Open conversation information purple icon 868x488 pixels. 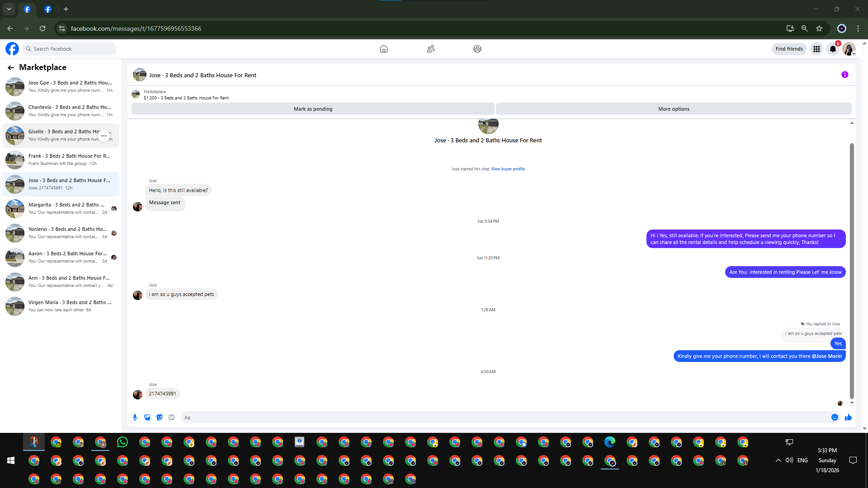pos(844,75)
